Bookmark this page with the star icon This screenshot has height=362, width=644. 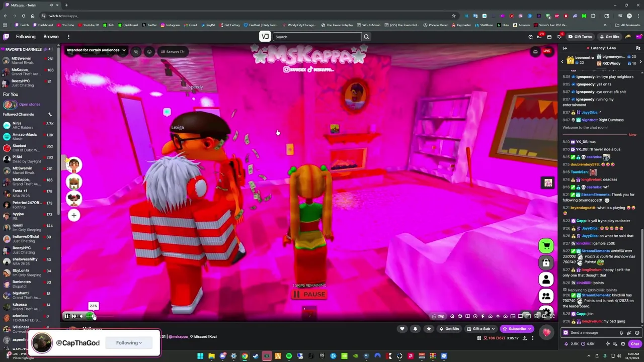454,16
